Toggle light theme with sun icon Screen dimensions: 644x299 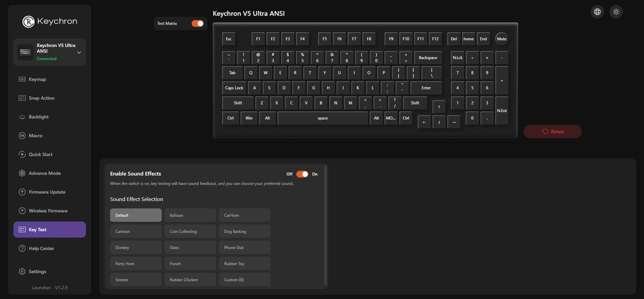tap(616, 12)
